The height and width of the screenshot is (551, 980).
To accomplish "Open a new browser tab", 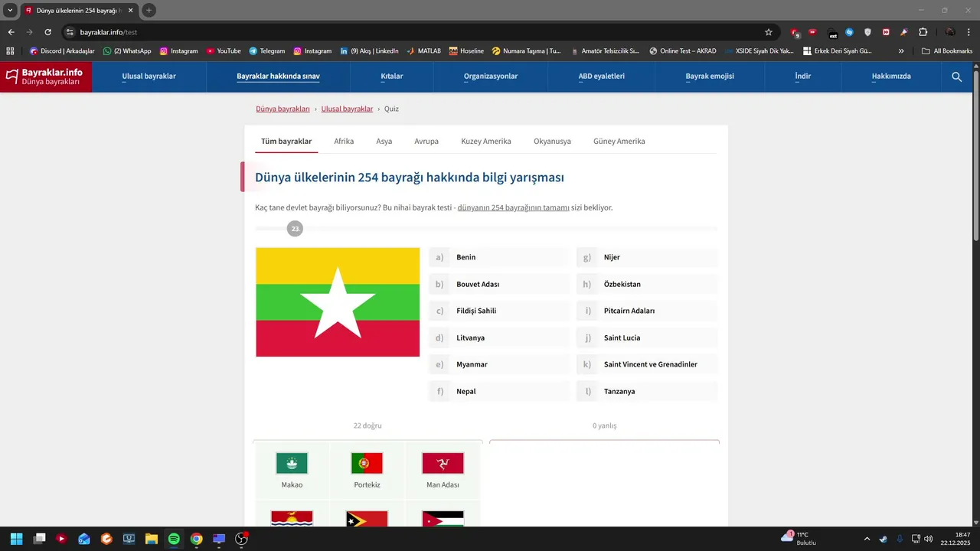I will [149, 10].
